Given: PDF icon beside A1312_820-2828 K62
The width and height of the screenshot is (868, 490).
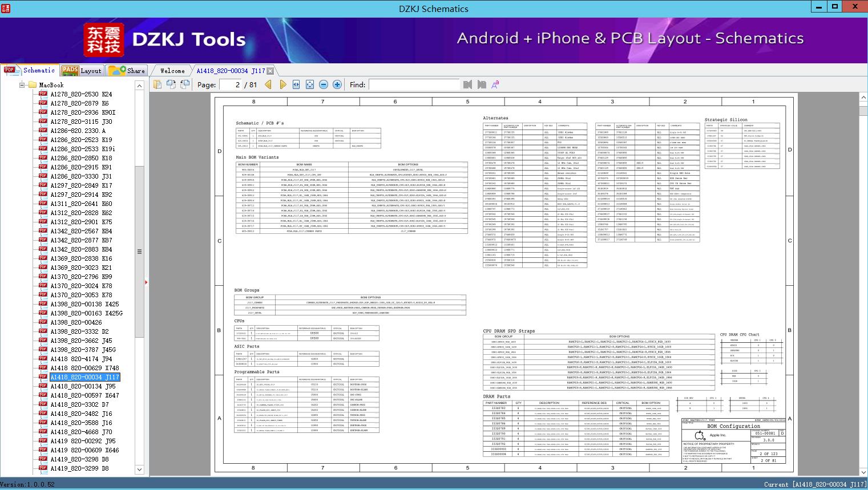Looking at the screenshot, I should 43,212.
